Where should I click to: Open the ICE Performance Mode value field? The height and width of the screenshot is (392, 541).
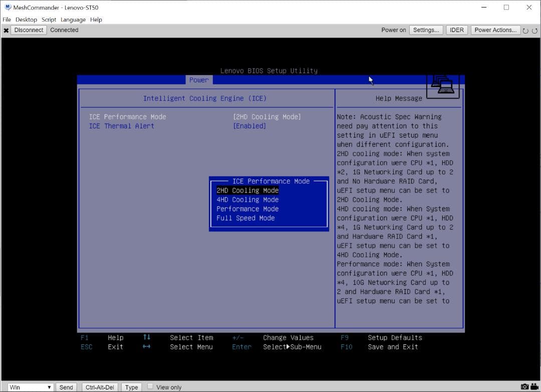pyautogui.click(x=267, y=117)
